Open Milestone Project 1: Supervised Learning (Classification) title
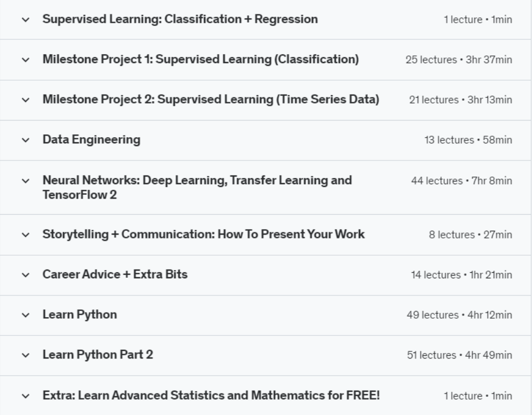 [x=200, y=60]
